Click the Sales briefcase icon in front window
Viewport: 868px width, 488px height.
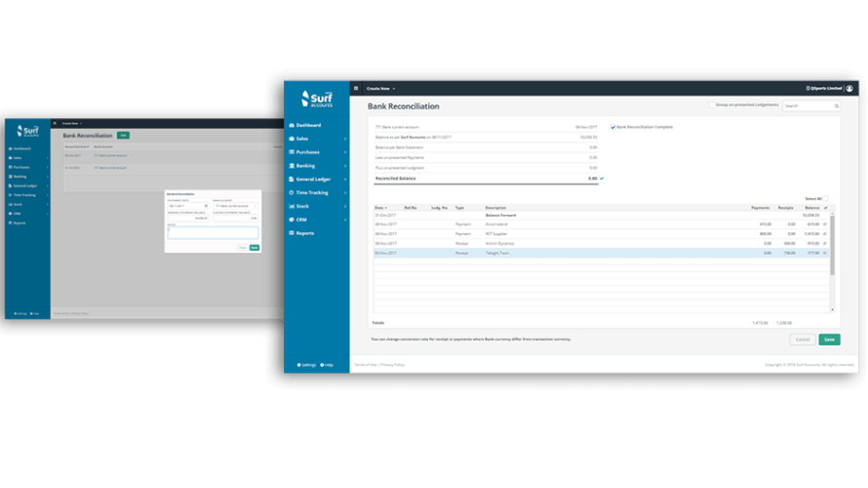click(x=292, y=139)
